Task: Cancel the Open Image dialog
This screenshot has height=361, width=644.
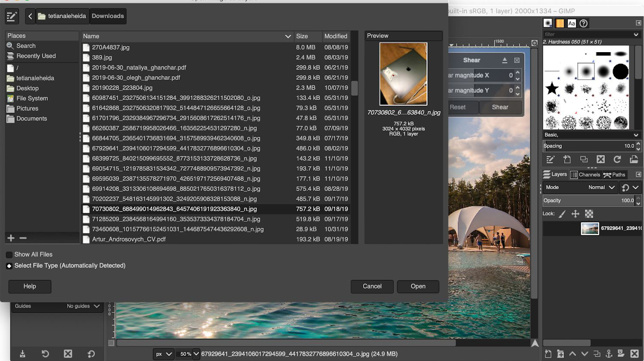Action: pos(372,286)
